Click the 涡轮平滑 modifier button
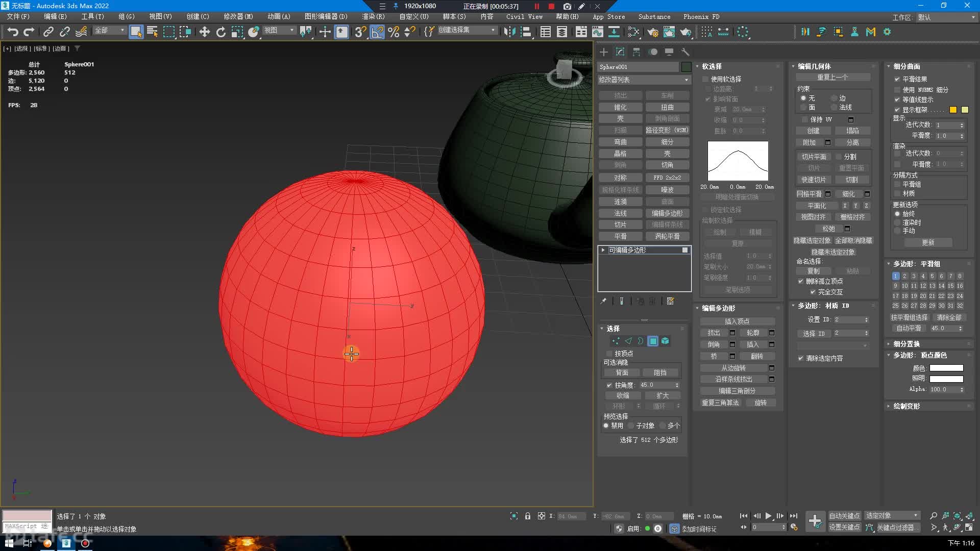980x551 pixels. click(667, 236)
